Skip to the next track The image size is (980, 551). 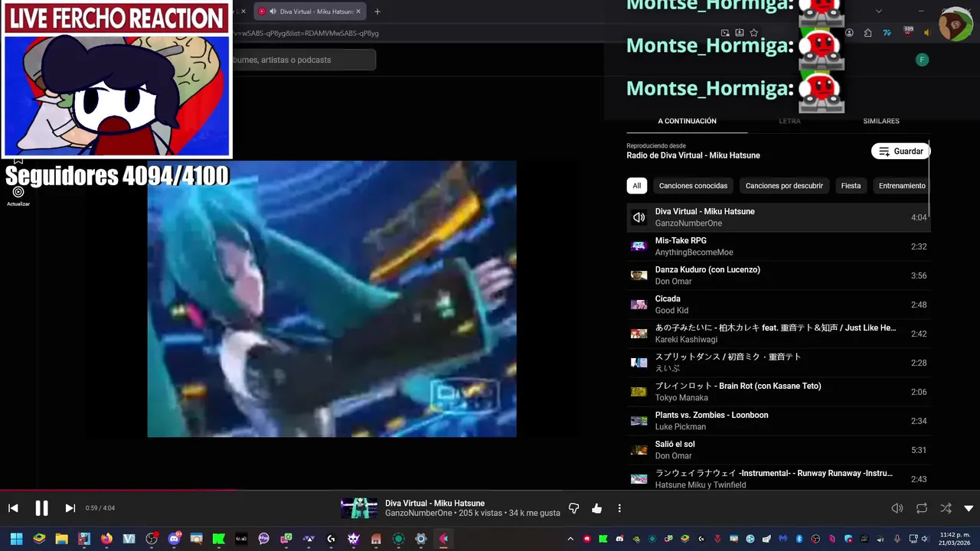[70, 508]
